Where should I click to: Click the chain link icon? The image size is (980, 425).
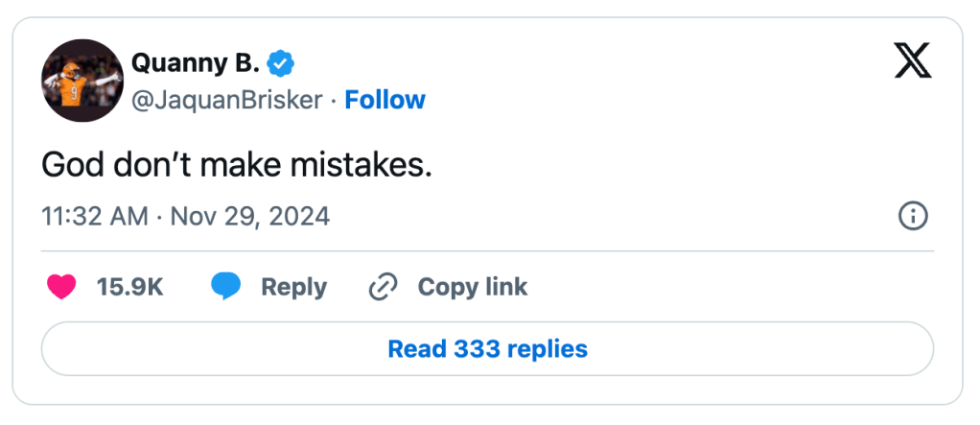[x=384, y=286]
